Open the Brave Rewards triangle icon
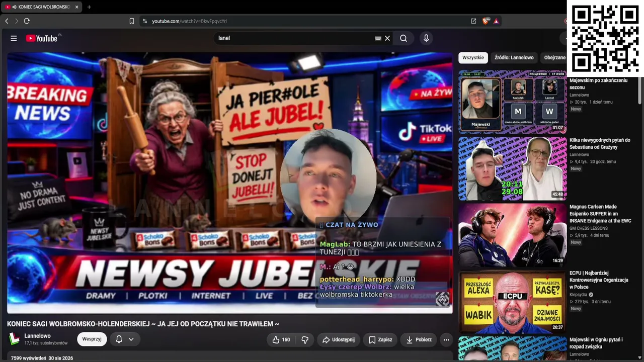644x362 pixels. [x=496, y=21]
